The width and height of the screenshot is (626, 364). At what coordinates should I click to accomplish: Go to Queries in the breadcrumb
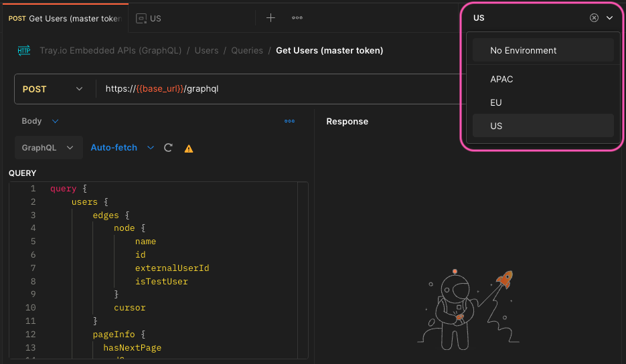pyautogui.click(x=247, y=50)
